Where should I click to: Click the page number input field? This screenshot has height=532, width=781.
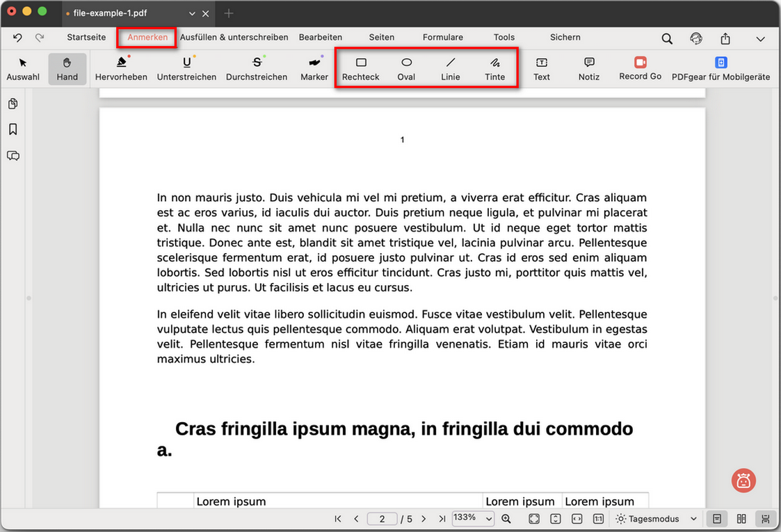point(382,519)
